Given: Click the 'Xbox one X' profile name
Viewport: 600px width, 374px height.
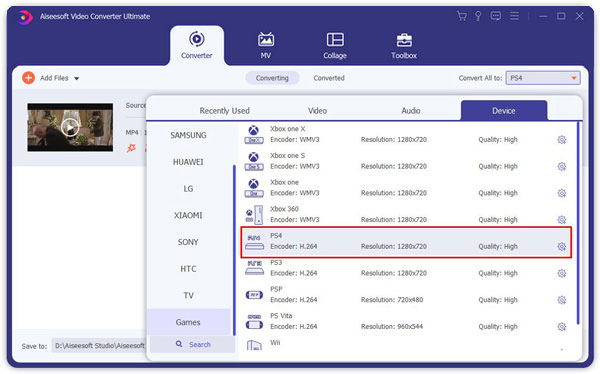Looking at the screenshot, I should click(x=288, y=129).
